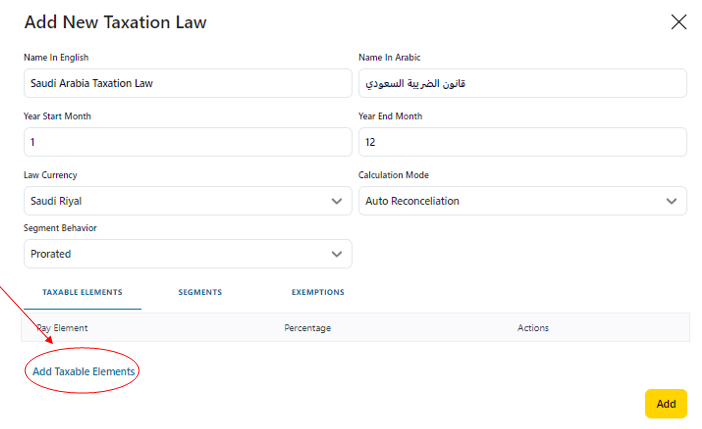Image resolution: width=702 pixels, height=429 pixels.
Task: Close the Add New Taxation Law dialog
Action: tap(679, 22)
